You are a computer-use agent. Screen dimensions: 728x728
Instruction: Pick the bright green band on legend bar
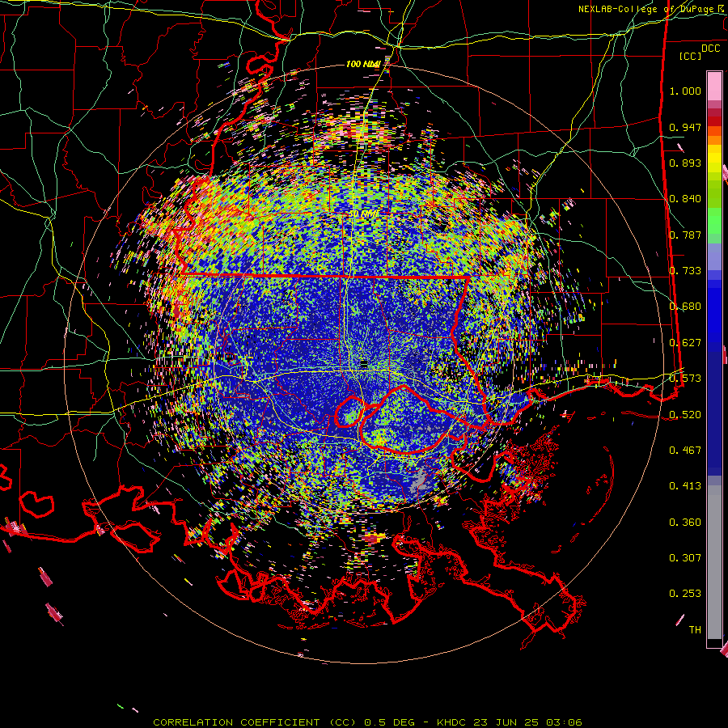tap(714, 221)
